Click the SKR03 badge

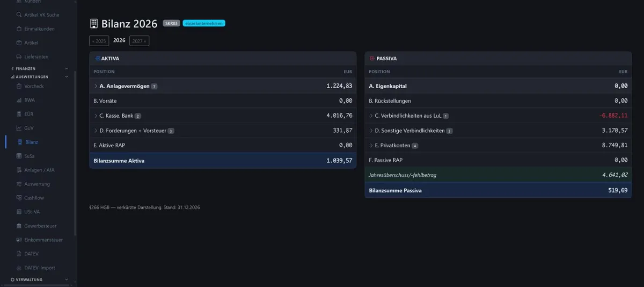coord(172,24)
